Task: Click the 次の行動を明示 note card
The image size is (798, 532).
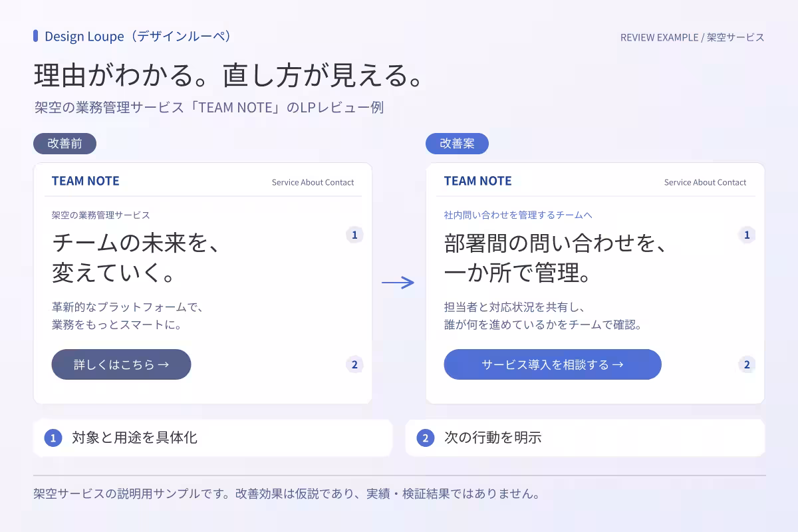Action: pyautogui.click(x=585, y=438)
